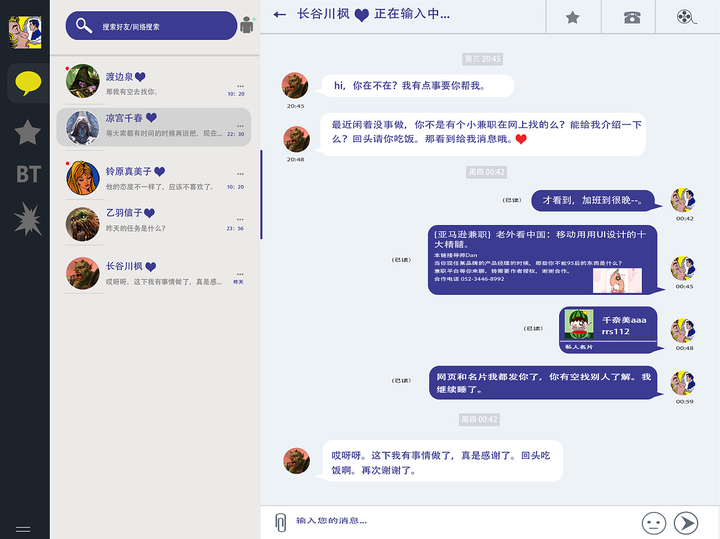Click the hi, 你在不在 message bubble

(x=417, y=85)
